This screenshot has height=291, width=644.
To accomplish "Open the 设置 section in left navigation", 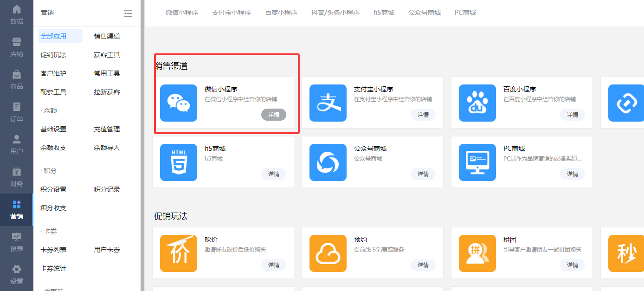I will (x=17, y=275).
